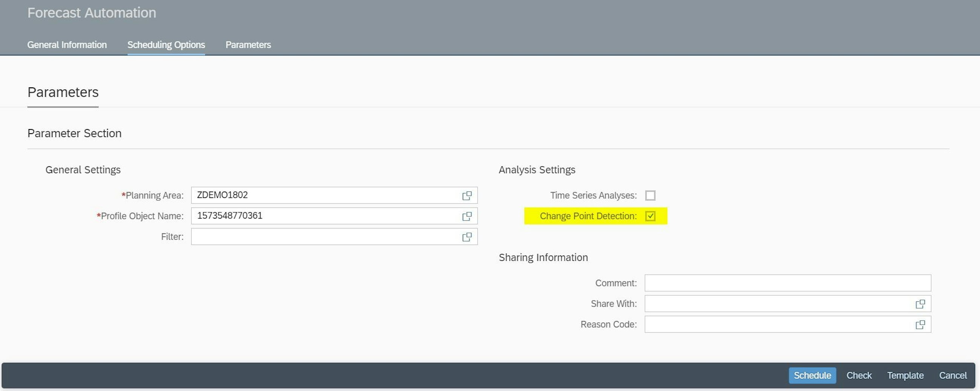Focus the Share With input field
The image size is (980, 391).
pos(776,304)
